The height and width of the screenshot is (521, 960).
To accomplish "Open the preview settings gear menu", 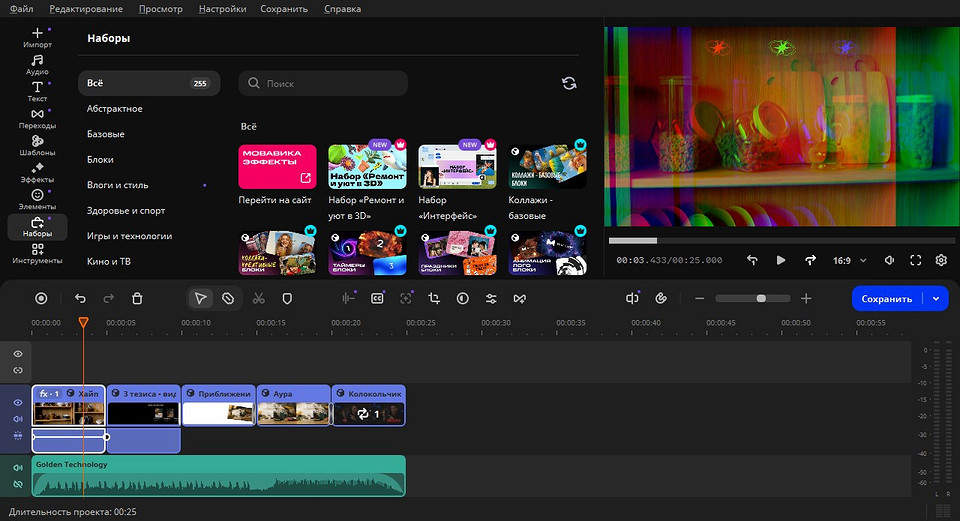I will (941, 260).
